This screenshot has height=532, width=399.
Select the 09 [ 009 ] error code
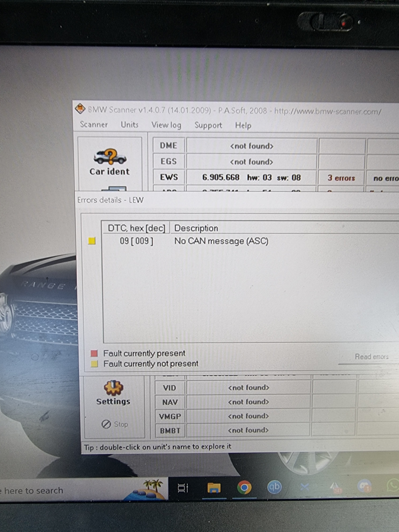point(136,241)
